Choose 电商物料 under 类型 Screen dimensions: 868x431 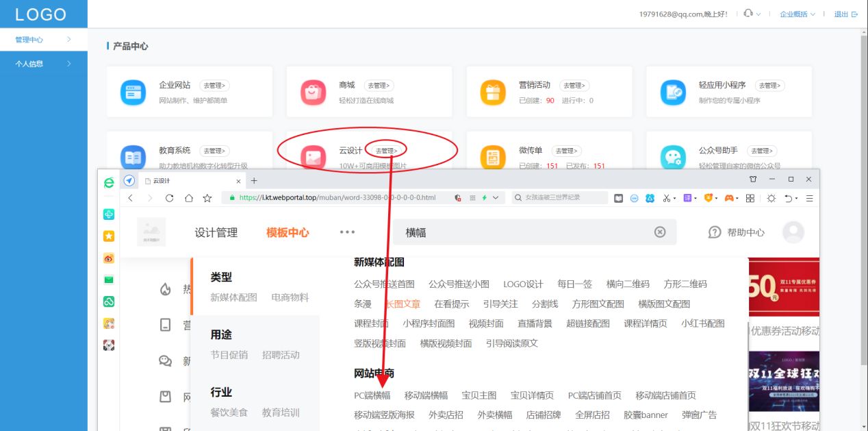(290, 297)
